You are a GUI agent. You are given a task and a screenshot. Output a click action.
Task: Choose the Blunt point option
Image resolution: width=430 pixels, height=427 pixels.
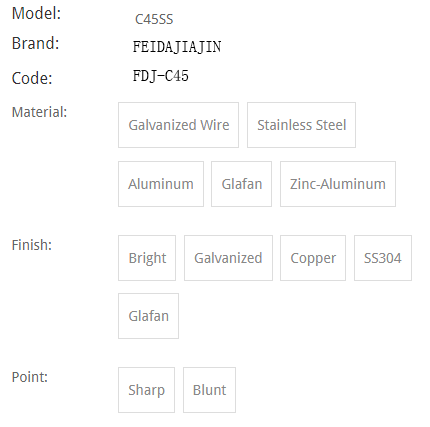pos(209,390)
